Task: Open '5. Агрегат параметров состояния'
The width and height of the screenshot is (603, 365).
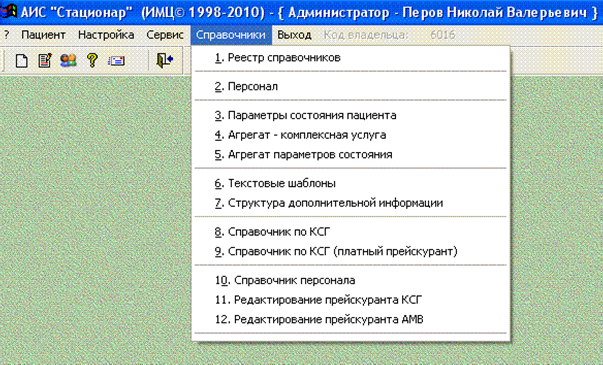Action: tap(351, 155)
